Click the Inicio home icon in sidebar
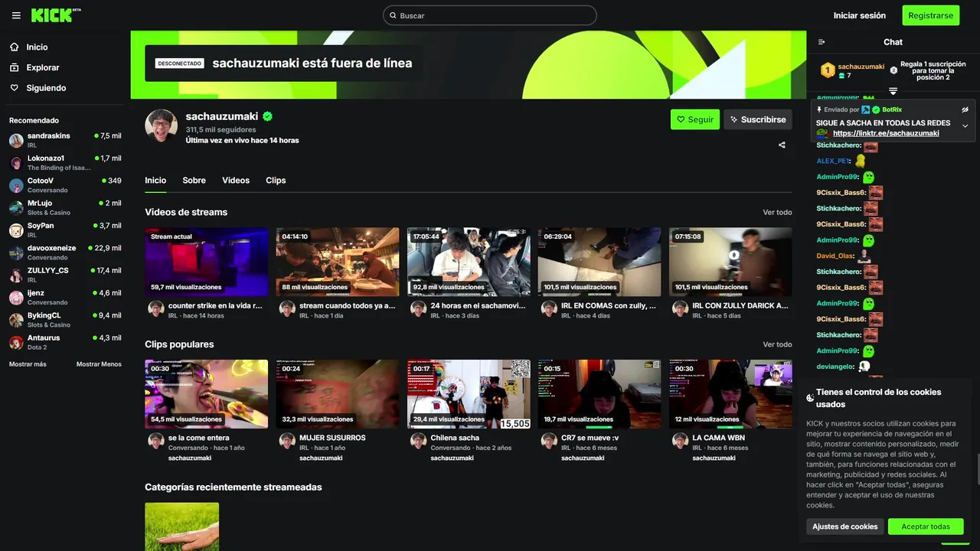980x551 pixels. coord(15,47)
